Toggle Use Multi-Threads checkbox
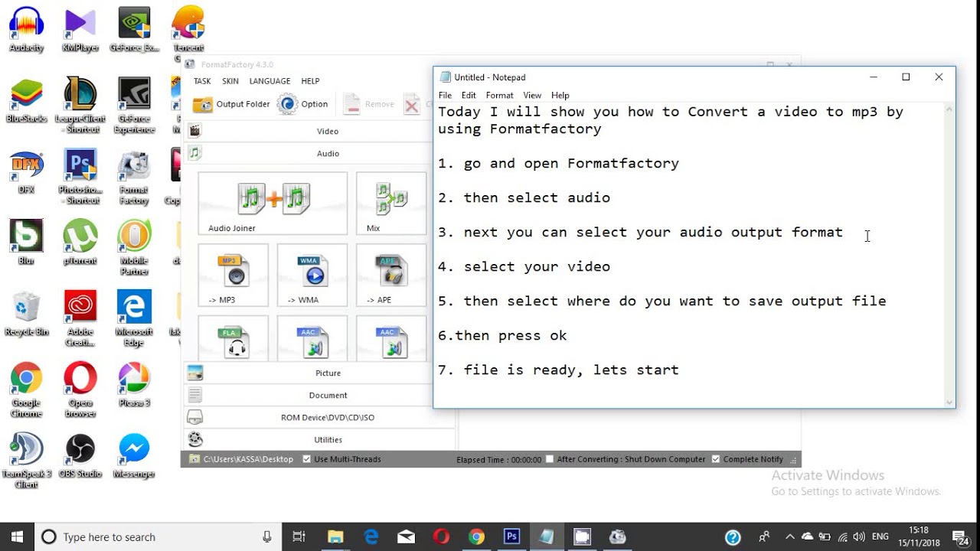This screenshot has height=551, width=980. (307, 459)
